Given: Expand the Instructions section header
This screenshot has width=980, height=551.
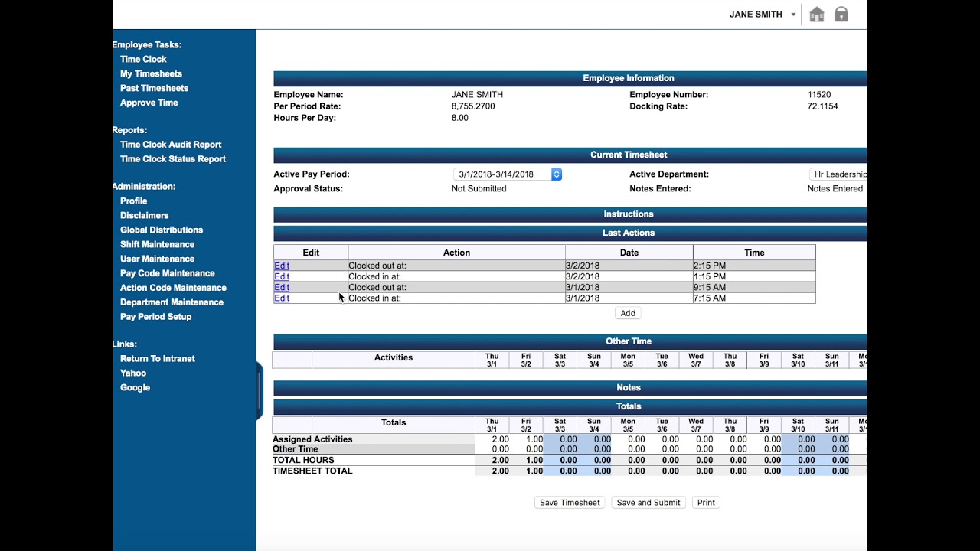Looking at the screenshot, I should (x=570, y=214).
